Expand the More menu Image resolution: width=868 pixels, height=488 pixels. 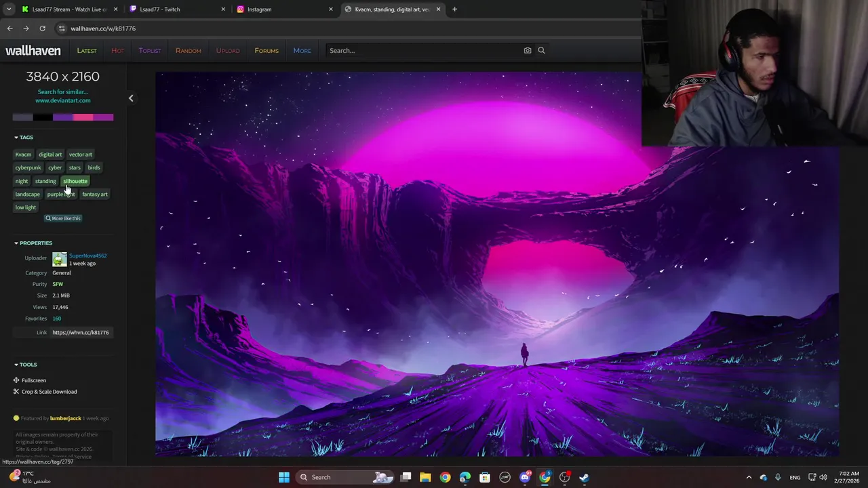pos(302,50)
